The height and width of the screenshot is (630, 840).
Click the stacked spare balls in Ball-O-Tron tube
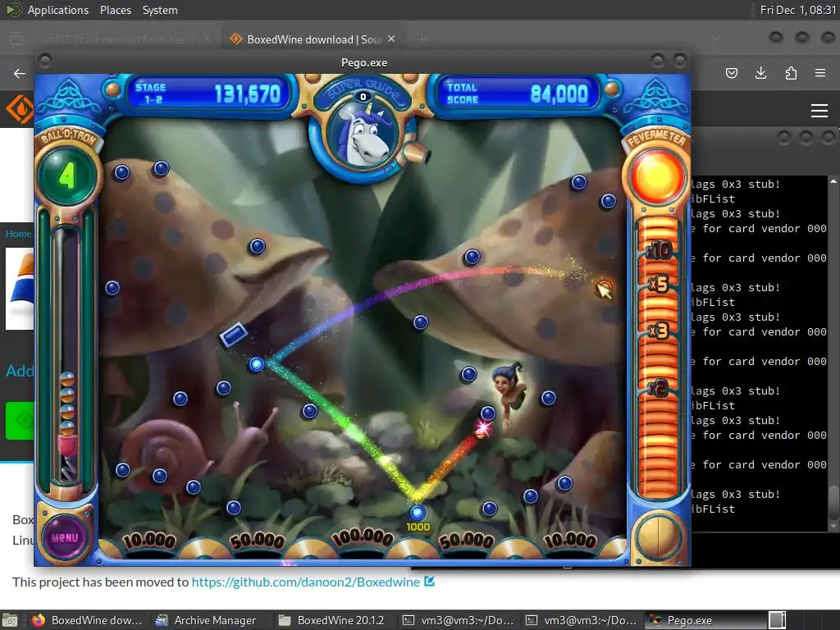(x=67, y=404)
